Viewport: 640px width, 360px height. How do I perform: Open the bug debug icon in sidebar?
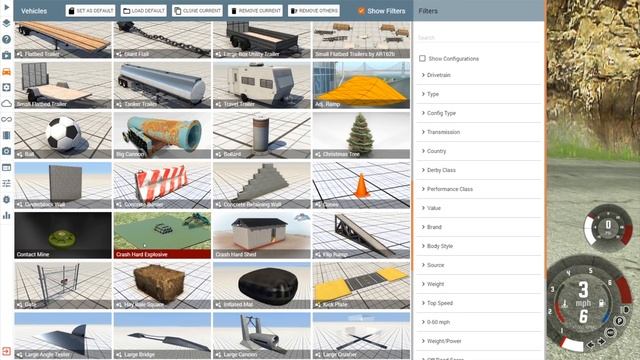tap(6, 199)
